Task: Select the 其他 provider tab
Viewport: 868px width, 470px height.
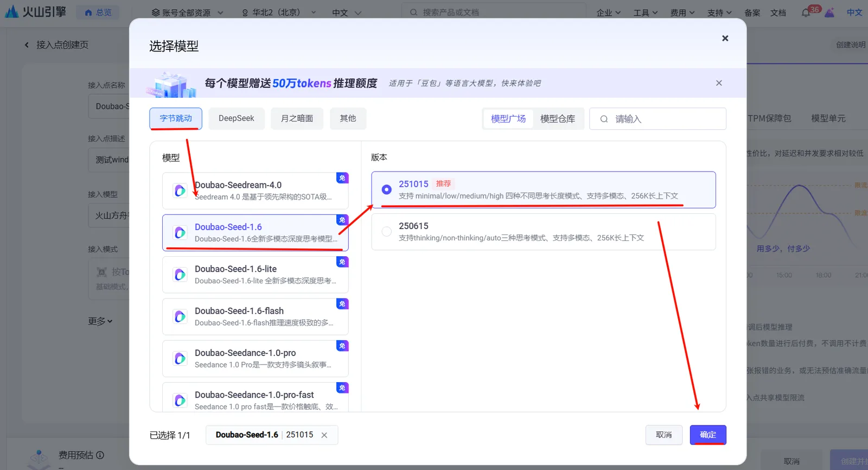Action: coord(348,118)
